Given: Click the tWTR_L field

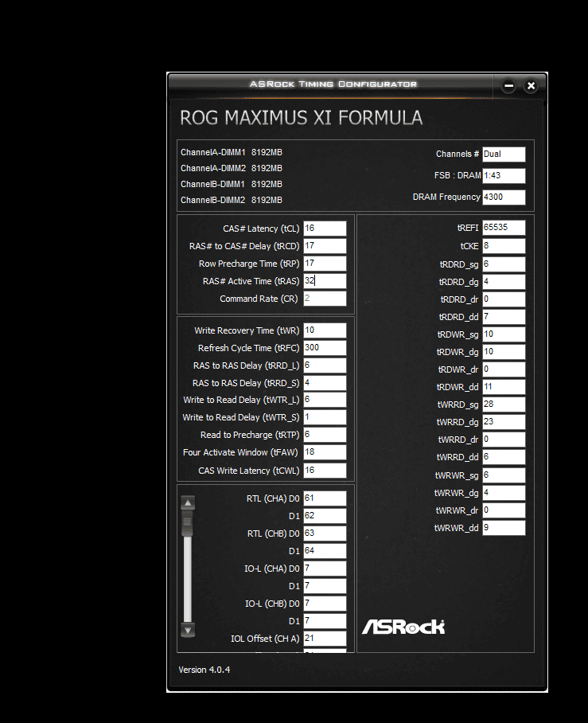Looking at the screenshot, I should [325, 399].
